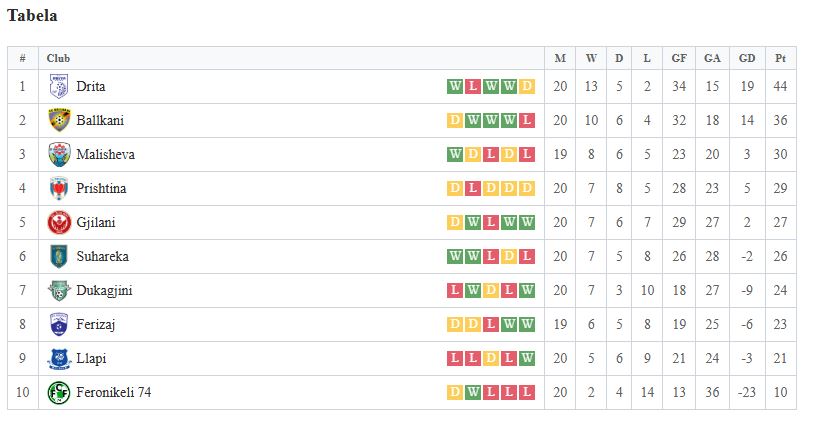This screenshot has width=815, height=432.
Task: Click the Suhareka club crest icon
Action: click(x=59, y=257)
